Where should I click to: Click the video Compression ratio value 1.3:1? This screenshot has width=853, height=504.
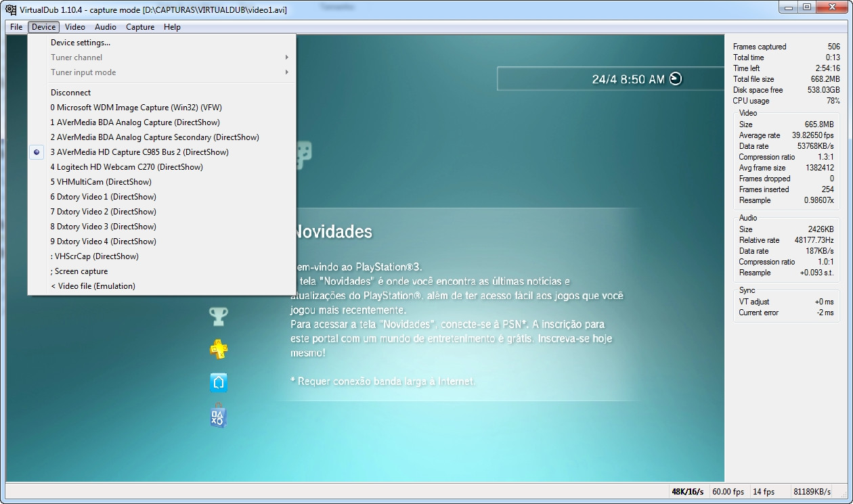(x=825, y=157)
